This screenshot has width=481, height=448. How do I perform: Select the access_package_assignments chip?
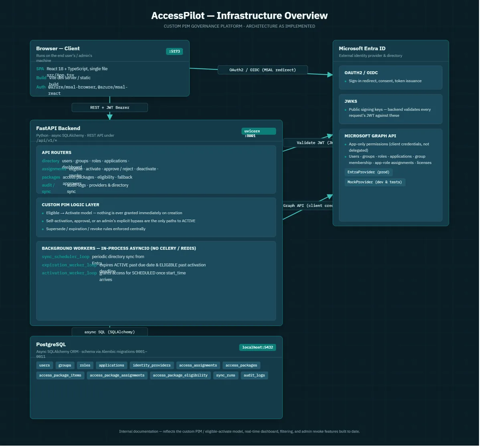click(117, 375)
